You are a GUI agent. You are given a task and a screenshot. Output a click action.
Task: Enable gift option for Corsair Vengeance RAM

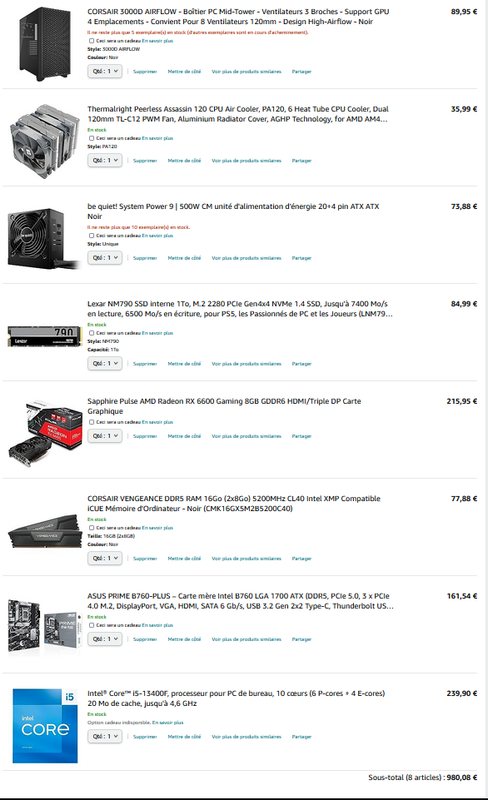click(92, 528)
